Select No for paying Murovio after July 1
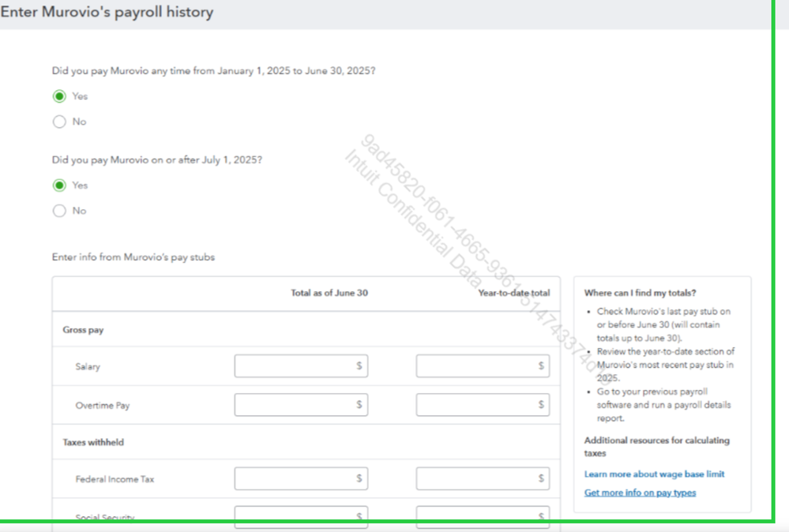789x532 pixels. pyautogui.click(x=60, y=211)
